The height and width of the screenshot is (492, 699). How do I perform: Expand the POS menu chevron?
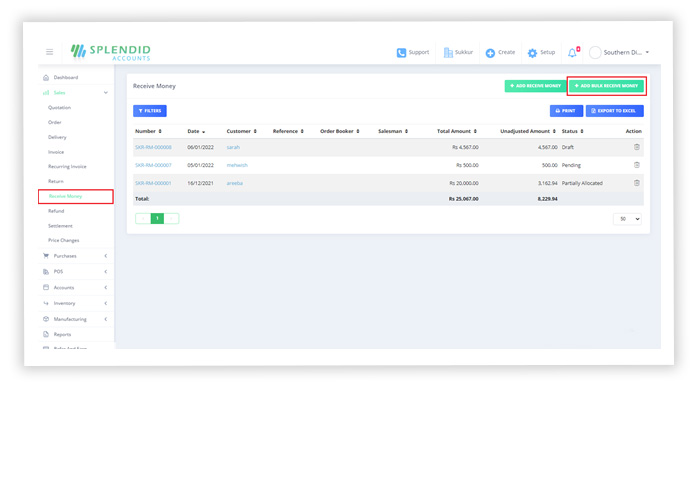tap(106, 271)
